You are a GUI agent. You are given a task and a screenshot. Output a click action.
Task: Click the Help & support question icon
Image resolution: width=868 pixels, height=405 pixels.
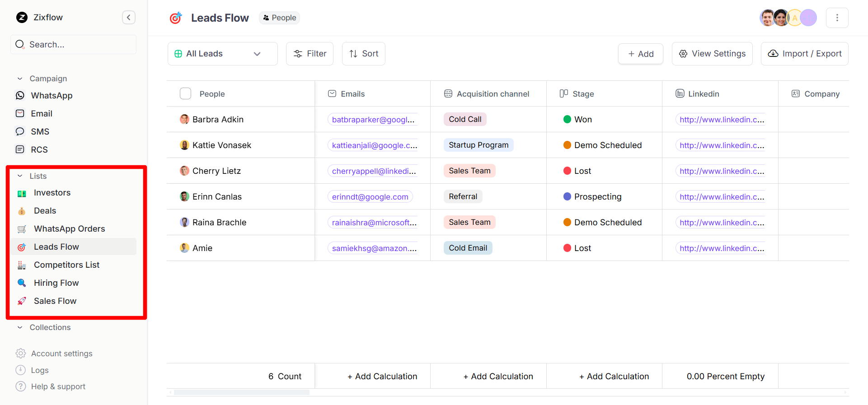pyautogui.click(x=21, y=386)
